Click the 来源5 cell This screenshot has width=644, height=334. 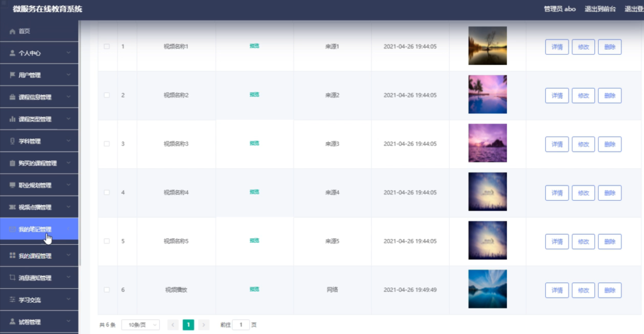pos(332,241)
